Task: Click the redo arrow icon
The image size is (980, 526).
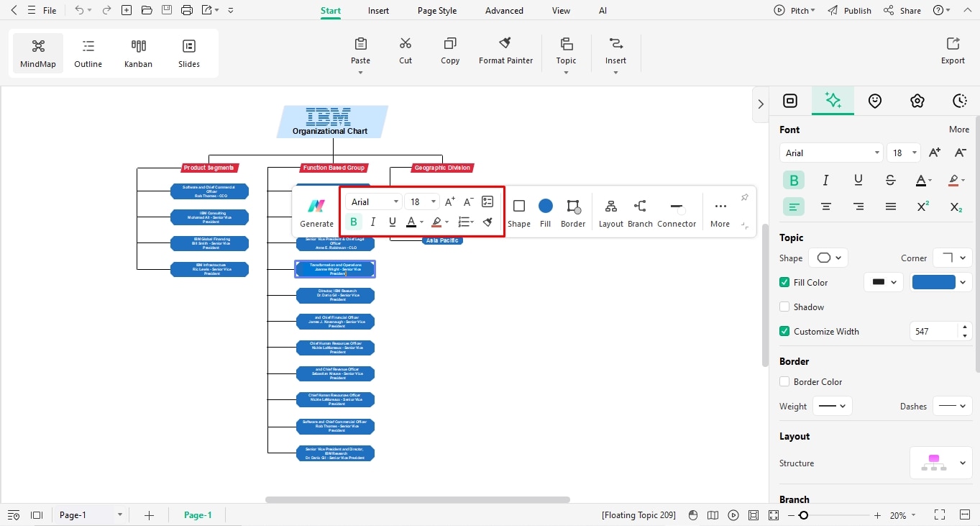Action: click(106, 10)
